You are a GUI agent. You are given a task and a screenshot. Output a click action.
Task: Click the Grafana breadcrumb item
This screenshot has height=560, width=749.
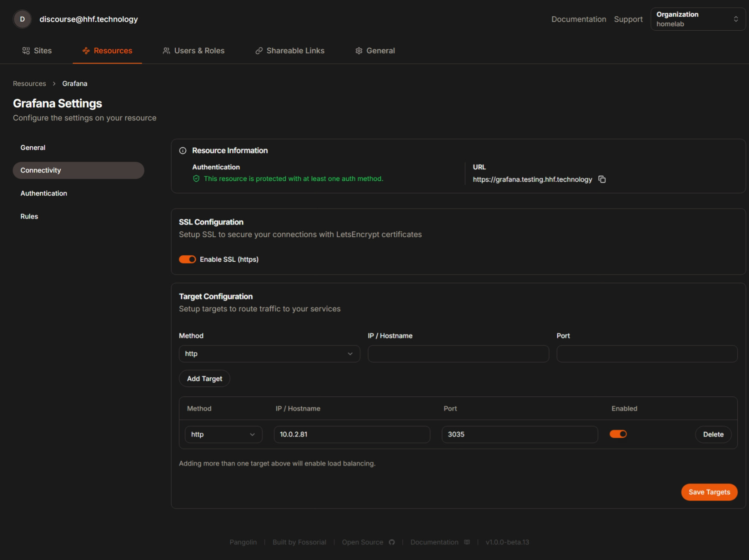point(75,84)
